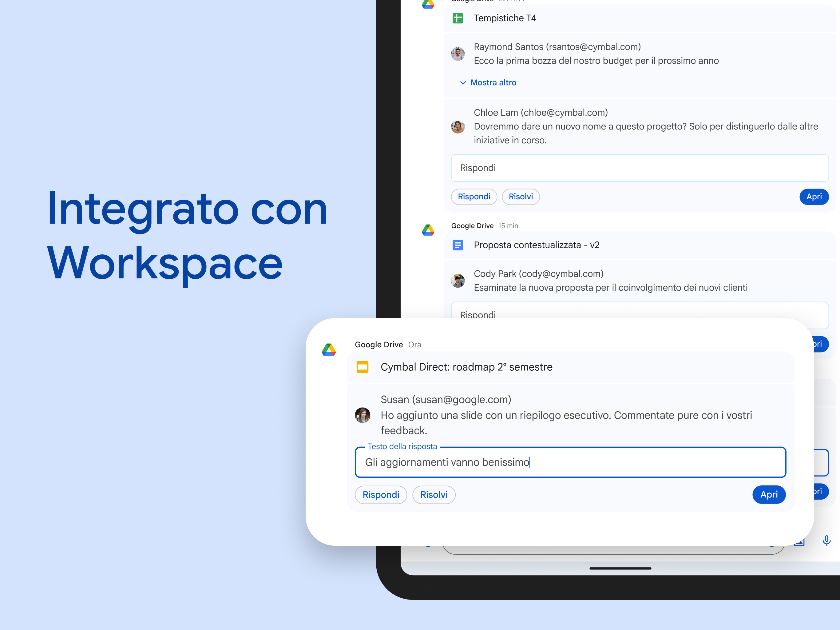Open the Cymbal roadmap with the Apri button
Screen dimensions: 840x630
[769, 494]
